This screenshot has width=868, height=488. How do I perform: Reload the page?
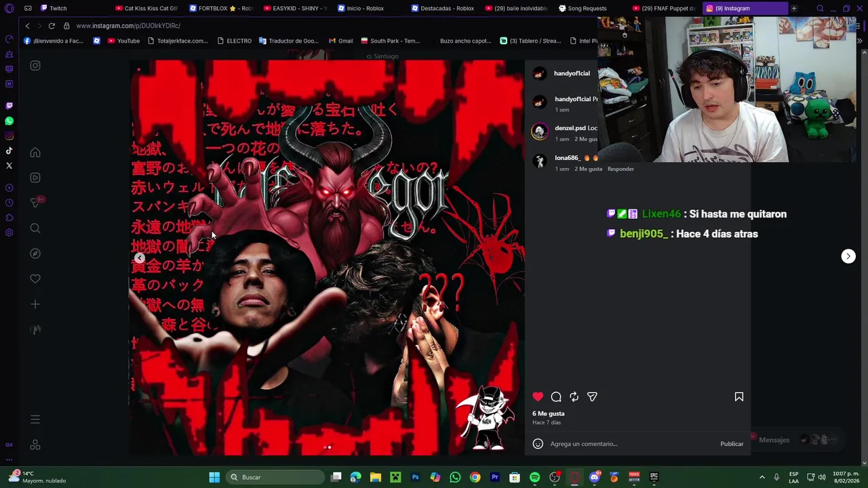[52, 26]
